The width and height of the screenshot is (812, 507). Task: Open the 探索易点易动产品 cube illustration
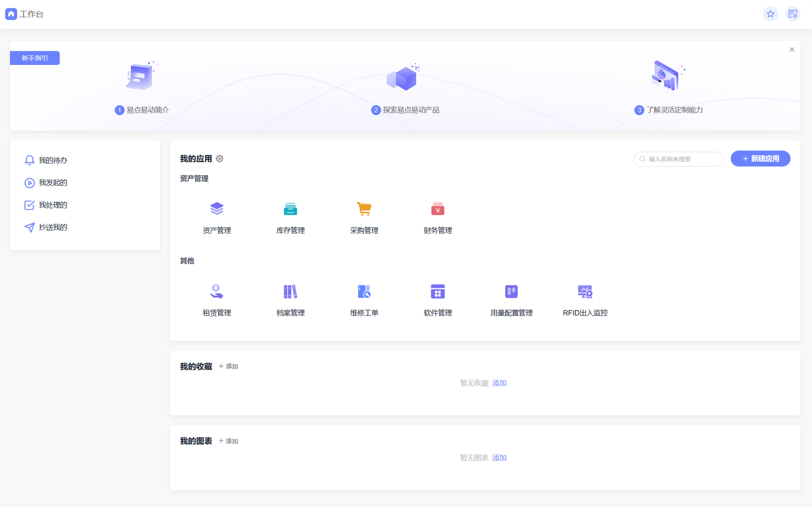coord(403,77)
